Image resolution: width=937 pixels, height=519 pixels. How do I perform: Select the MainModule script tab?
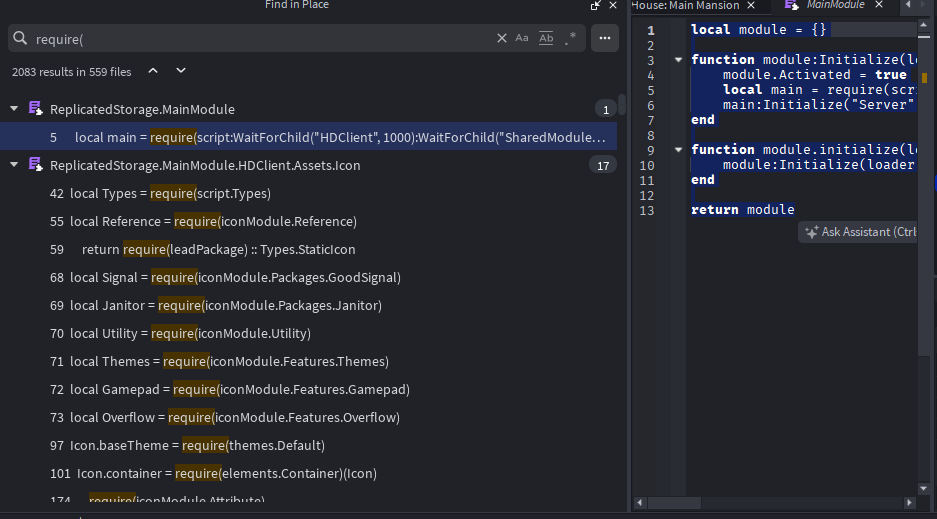[x=834, y=6]
